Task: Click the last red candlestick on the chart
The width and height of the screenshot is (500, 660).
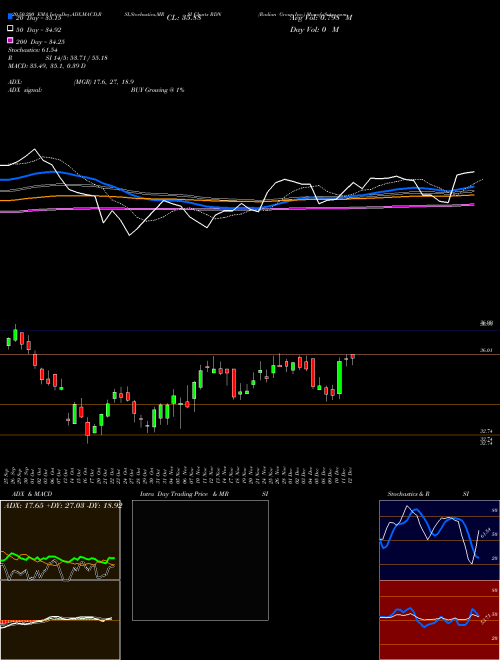Action: (353, 357)
